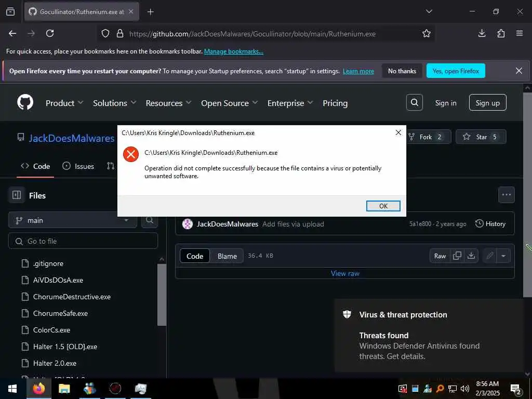Dismiss the Open Firefox notification bar
This screenshot has height=399, width=532.
519,71
